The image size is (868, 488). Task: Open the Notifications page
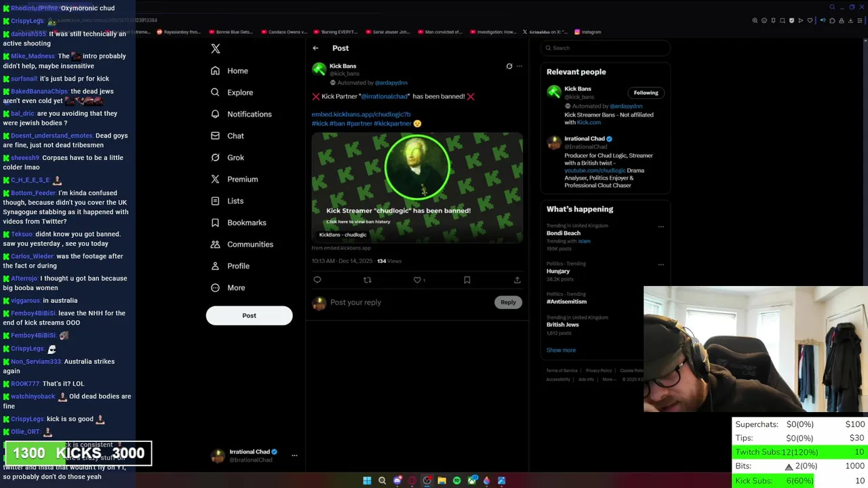click(241, 114)
